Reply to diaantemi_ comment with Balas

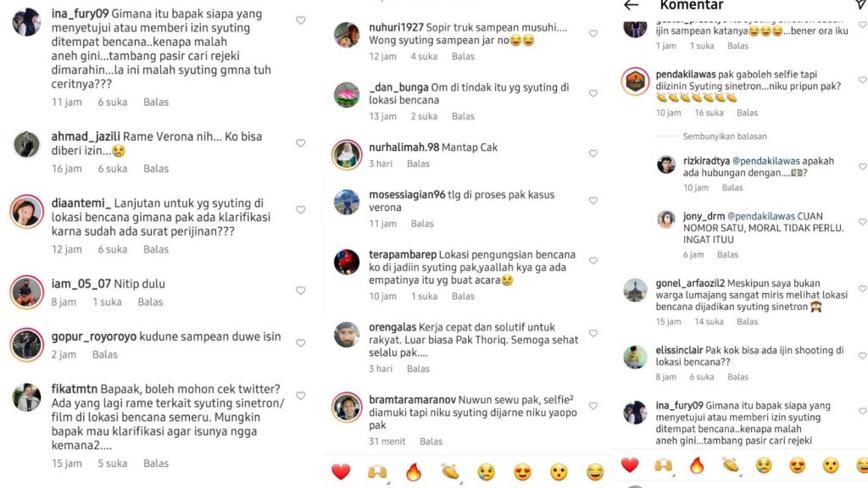(156, 250)
